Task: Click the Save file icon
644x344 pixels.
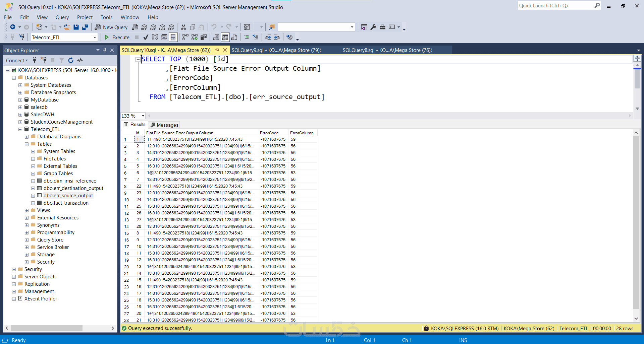Action: [x=76, y=27]
